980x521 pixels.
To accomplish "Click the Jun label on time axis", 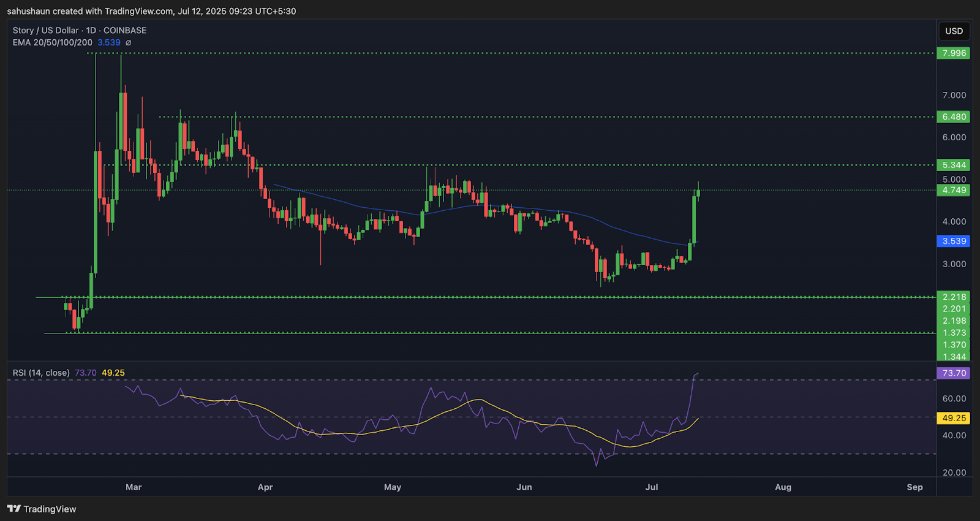I will 524,487.
